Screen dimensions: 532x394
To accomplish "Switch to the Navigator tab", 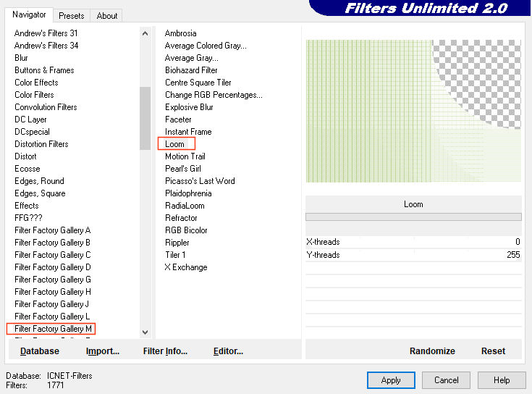I will (x=29, y=14).
